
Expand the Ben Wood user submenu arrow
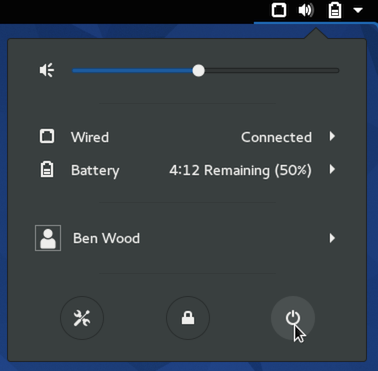point(332,238)
